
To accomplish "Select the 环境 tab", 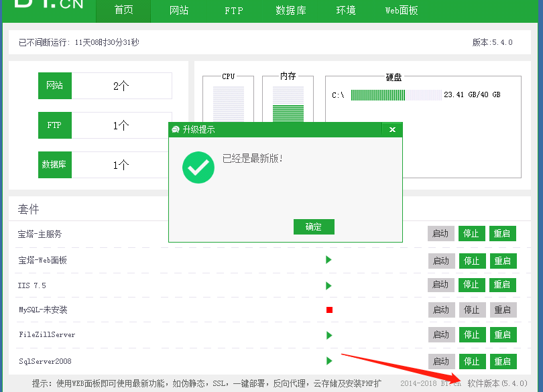I will tap(346, 11).
